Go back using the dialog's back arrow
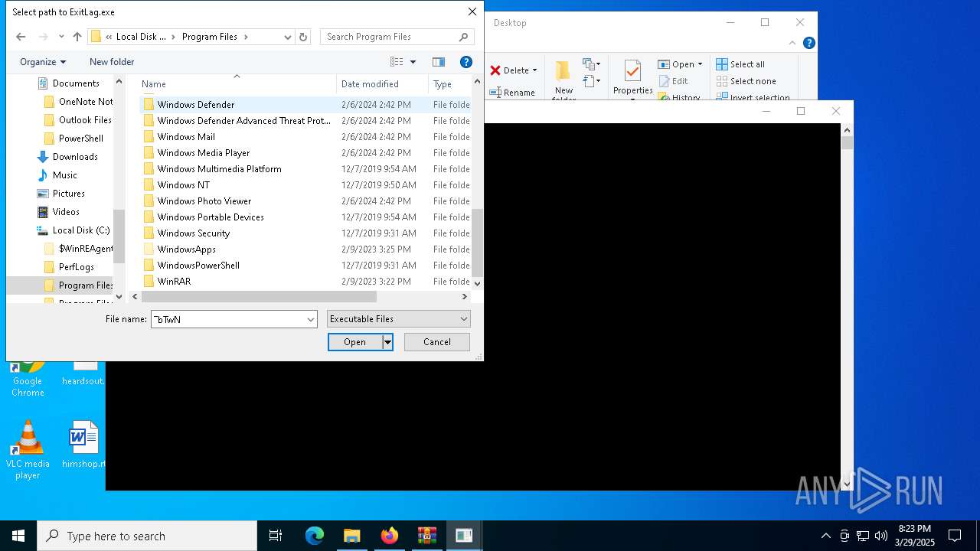 click(x=21, y=37)
